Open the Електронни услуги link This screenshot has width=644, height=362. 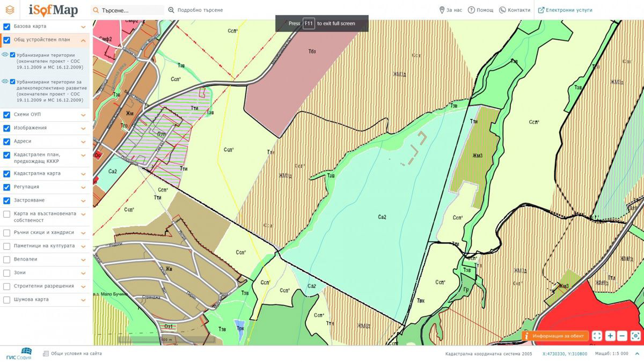tap(565, 10)
